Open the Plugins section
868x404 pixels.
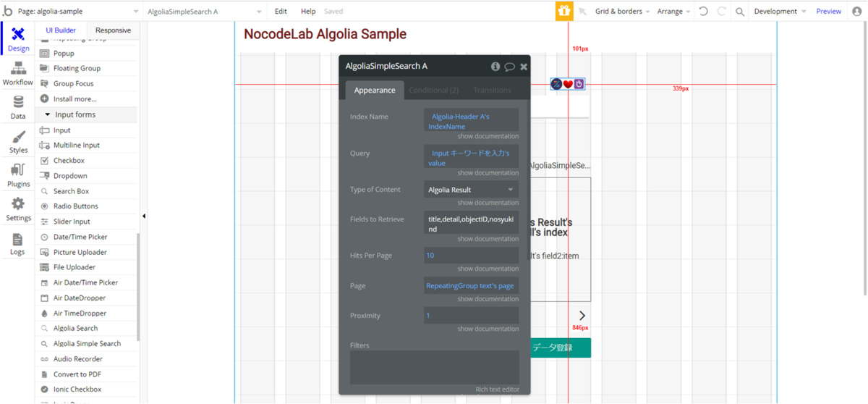18,176
